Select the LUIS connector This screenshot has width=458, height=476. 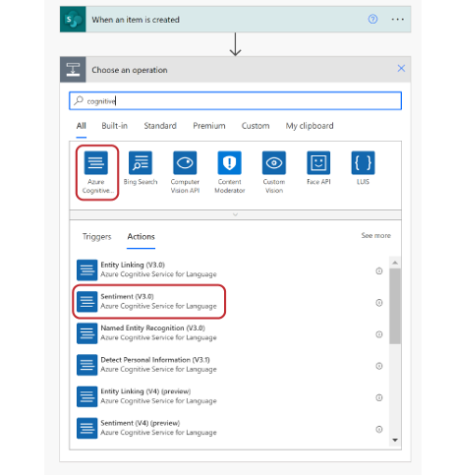(363, 168)
